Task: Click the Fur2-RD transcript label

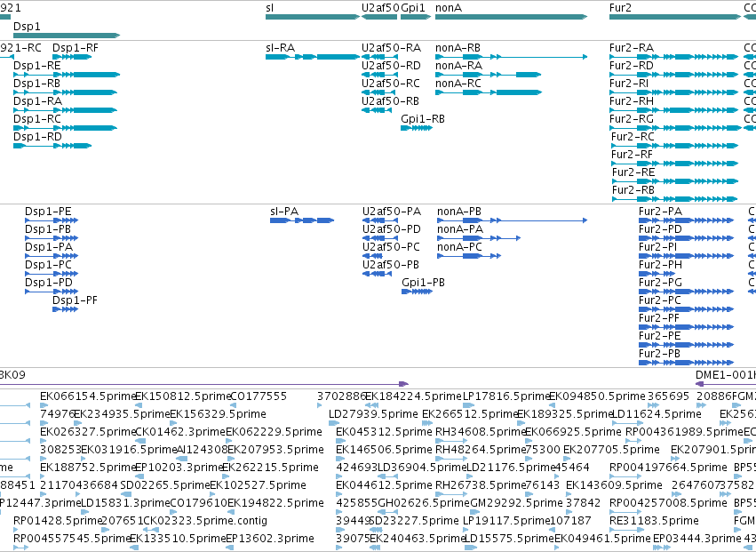Action: [x=632, y=66]
